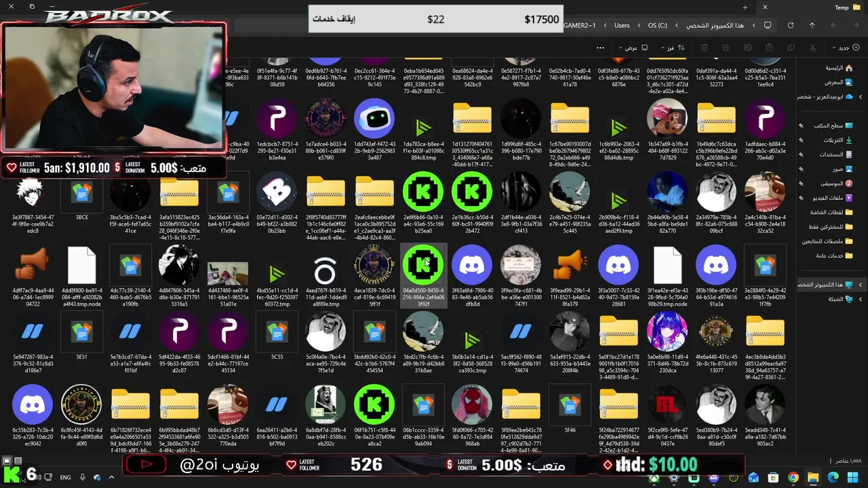Open Microsoft Edge from the taskbar
Screen dimensions: 868x488
tap(833, 478)
